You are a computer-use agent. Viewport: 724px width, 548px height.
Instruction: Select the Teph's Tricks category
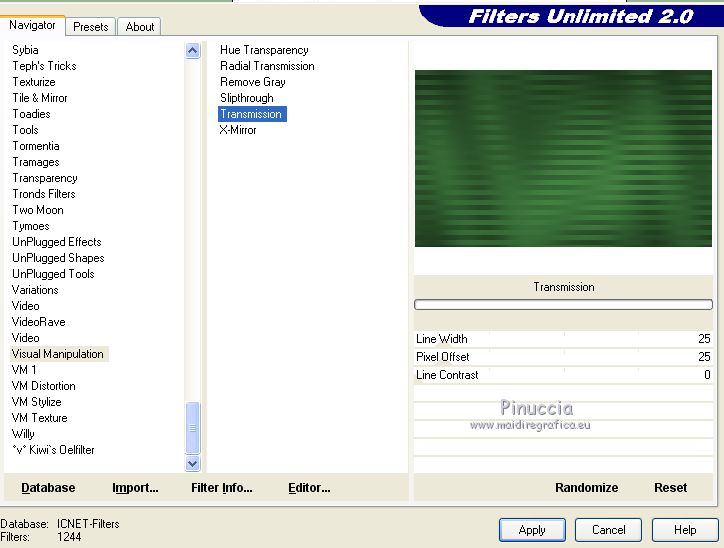click(44, 66)
